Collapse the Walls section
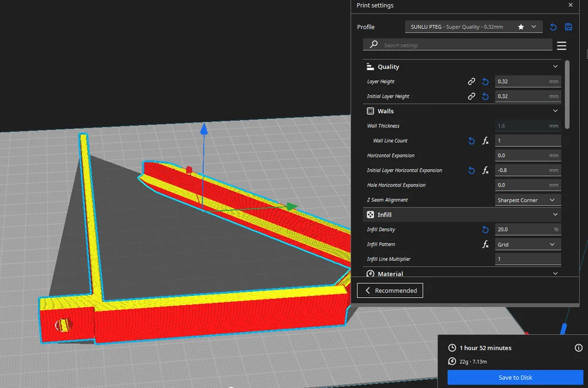Image resolution: width=588 pixels, height=388 pixels. point(555,111)
